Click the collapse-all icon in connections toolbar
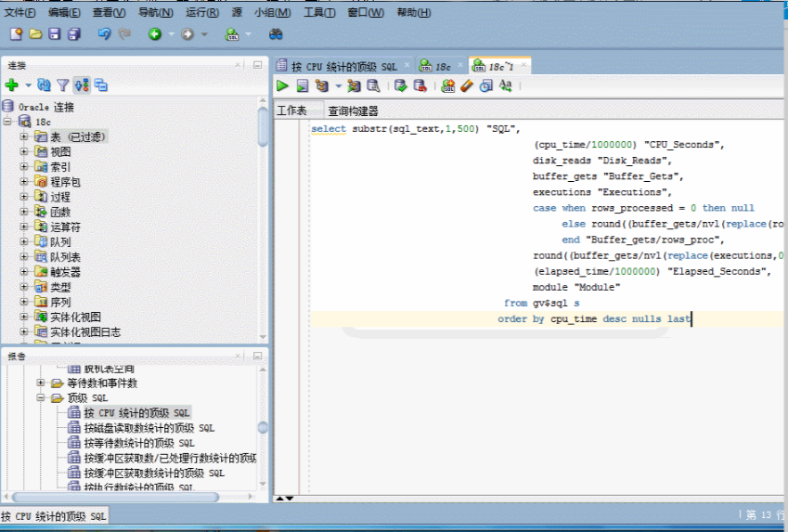This screenshot has width=788, height=532. point(101,85)
